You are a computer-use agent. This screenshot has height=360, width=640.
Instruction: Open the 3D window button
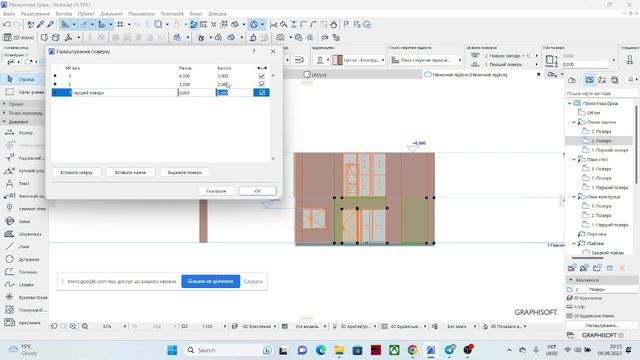[x=18, y=38]
